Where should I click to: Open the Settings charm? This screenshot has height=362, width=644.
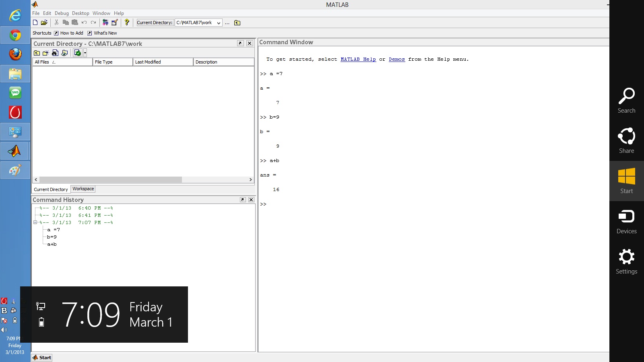click(x=627, y=261)
